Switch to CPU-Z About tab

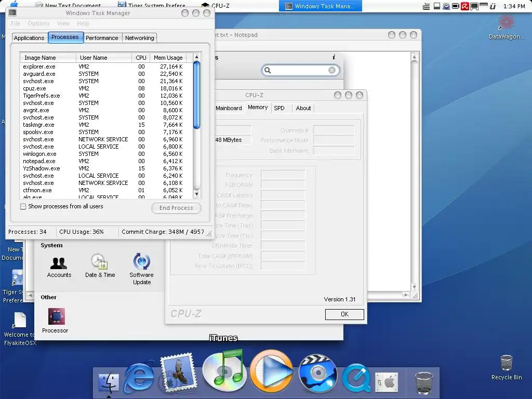(303, 108)
